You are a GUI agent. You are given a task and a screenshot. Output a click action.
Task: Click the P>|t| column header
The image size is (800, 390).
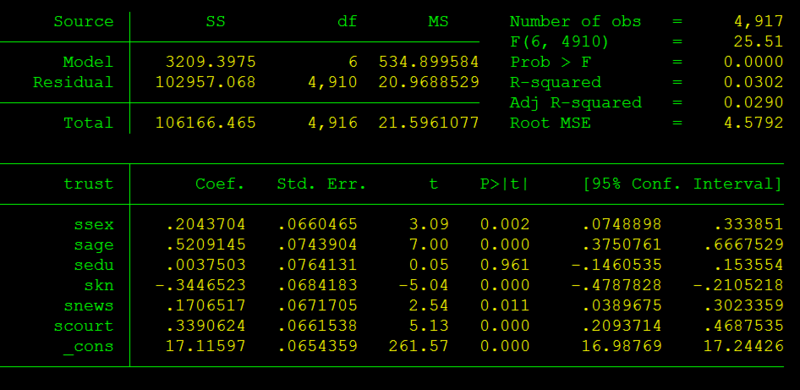[504, 184]
